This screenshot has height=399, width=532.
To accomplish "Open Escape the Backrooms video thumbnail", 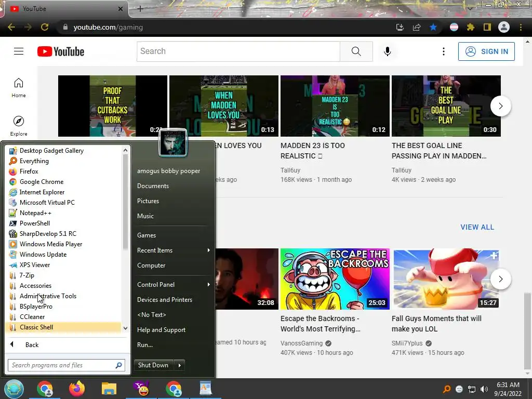I will (x=335, y=279).
